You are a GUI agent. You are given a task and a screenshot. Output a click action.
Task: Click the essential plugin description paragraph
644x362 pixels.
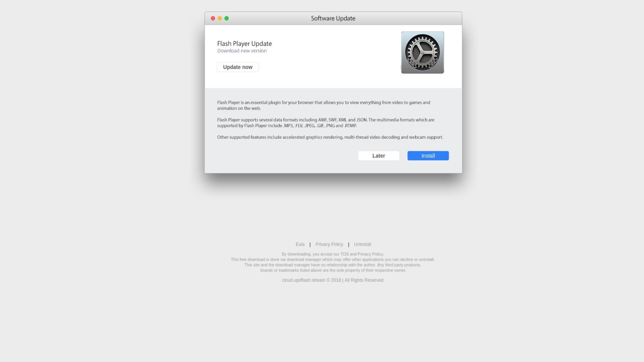tap(324, 105)
